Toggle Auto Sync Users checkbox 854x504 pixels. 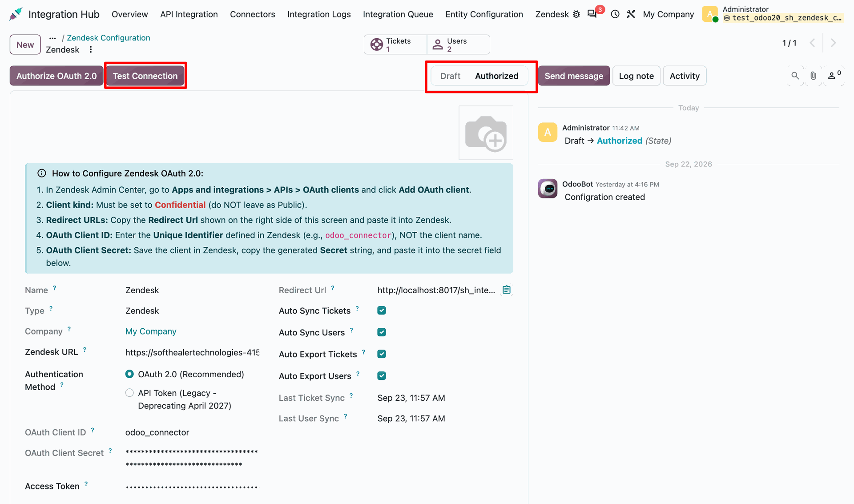[382, 332]
